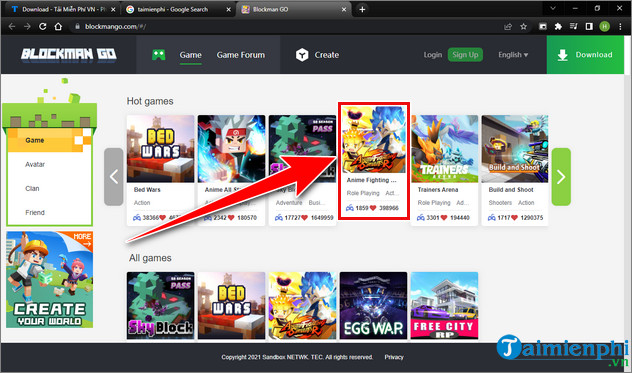Open the tab search chevron
Screen dimensions: 632x373
pos(553,8)
